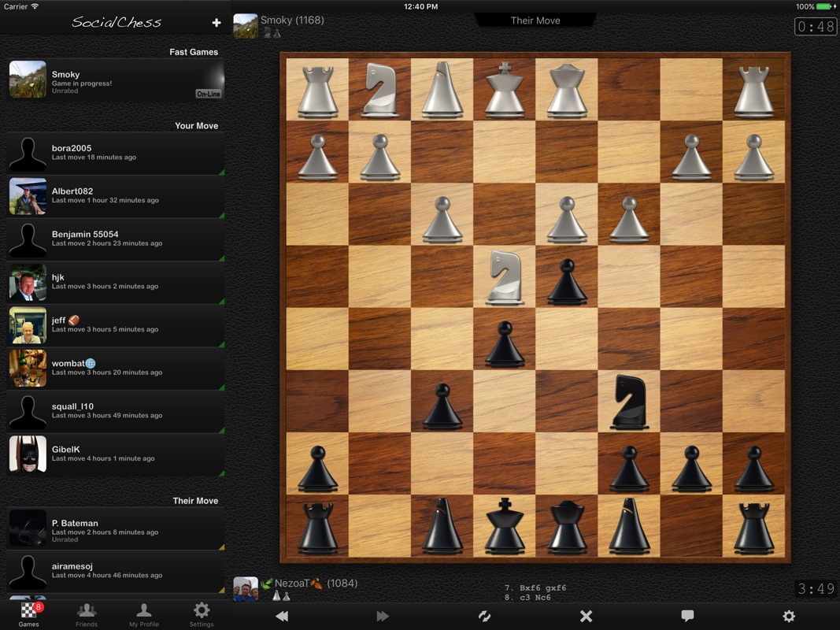The image size is (840, 630).
Task: Step forward with the fast-forward arrow
Action: pyautogui.click(x=383, y=617)
